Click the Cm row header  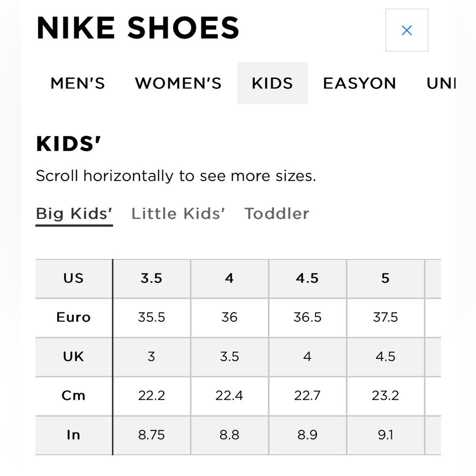coord(73,396)
